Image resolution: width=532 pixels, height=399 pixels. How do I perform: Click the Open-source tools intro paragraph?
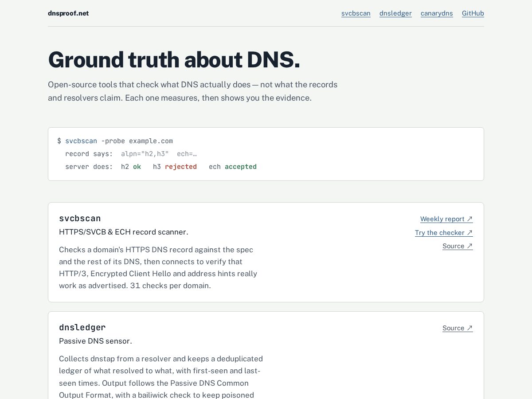(x=193, y=91)
